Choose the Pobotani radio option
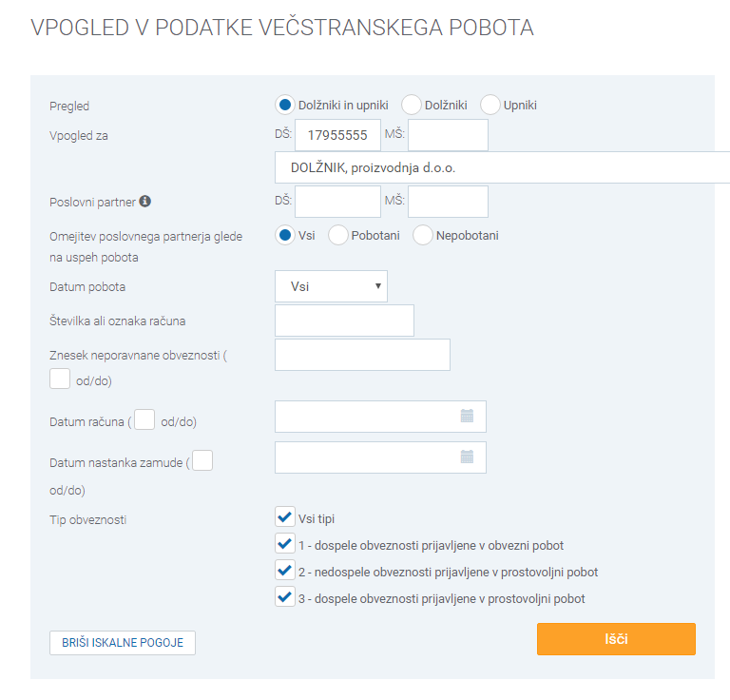 point(338,235)
